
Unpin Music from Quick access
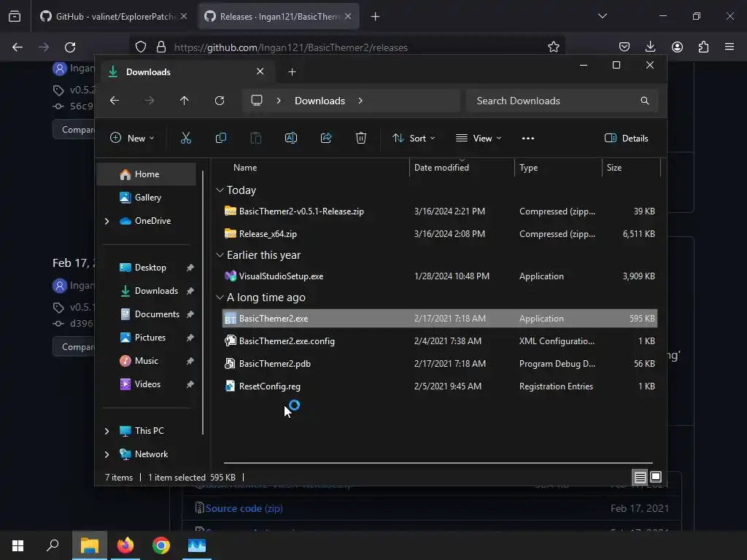click(190, 361)
